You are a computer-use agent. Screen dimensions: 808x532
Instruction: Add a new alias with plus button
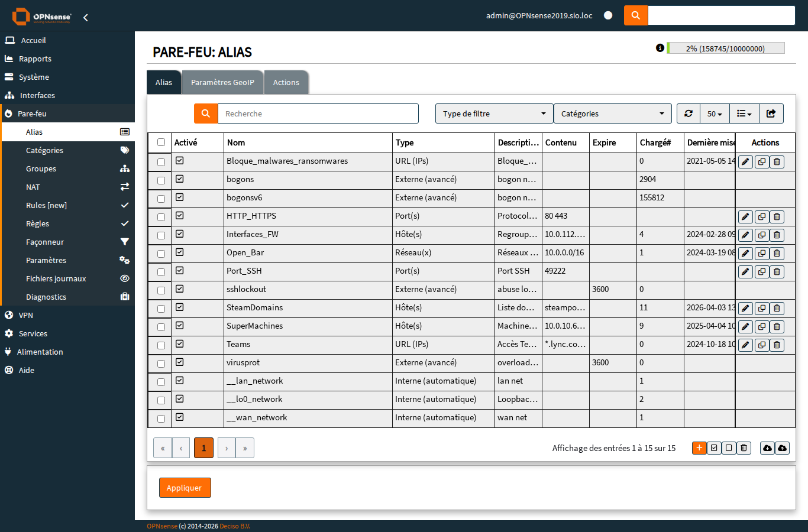[x=699, y=448]
